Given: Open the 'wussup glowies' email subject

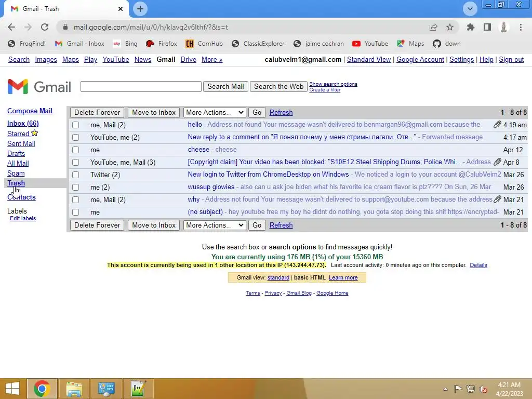Looking at the screenshot, I should click(211, 187).
